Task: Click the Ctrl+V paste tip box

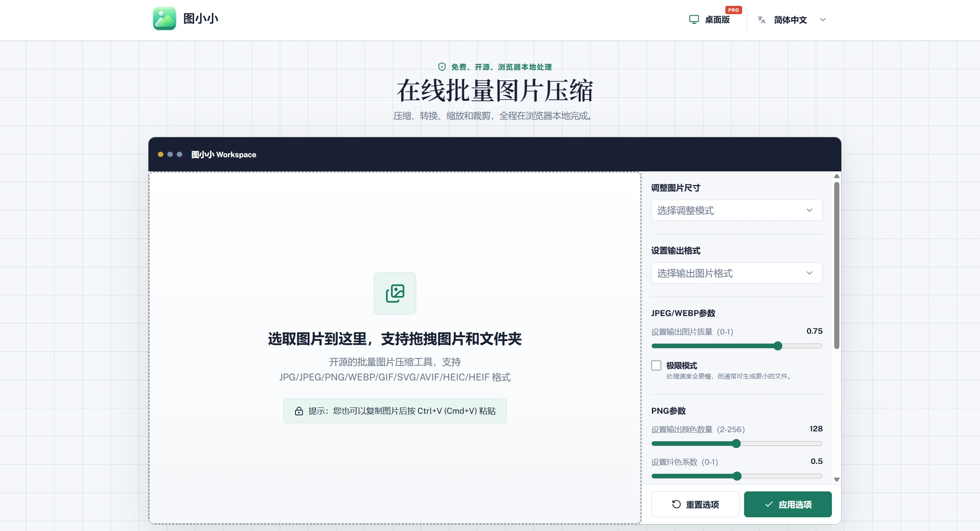Action: coord(395,411)
